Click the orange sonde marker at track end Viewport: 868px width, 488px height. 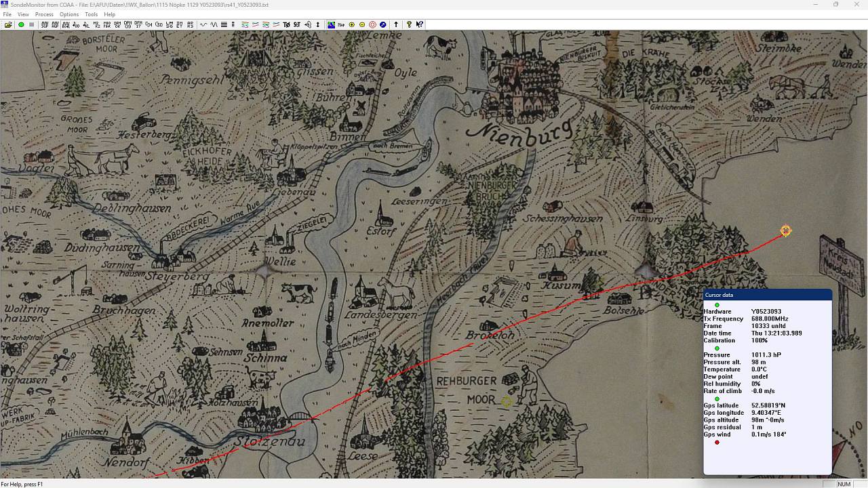785,231
